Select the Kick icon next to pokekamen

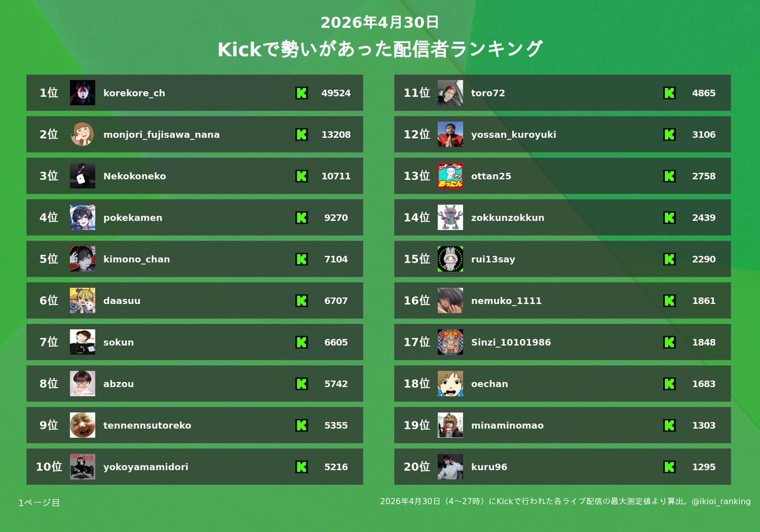301,218
